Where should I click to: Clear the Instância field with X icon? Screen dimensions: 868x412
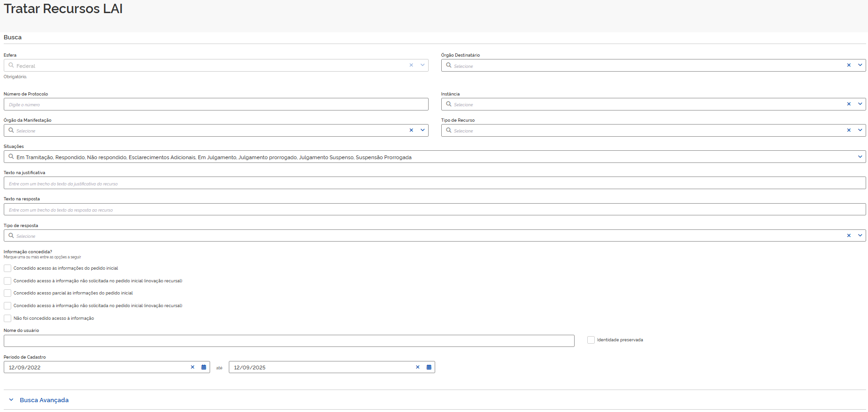(x=848, y=104)
